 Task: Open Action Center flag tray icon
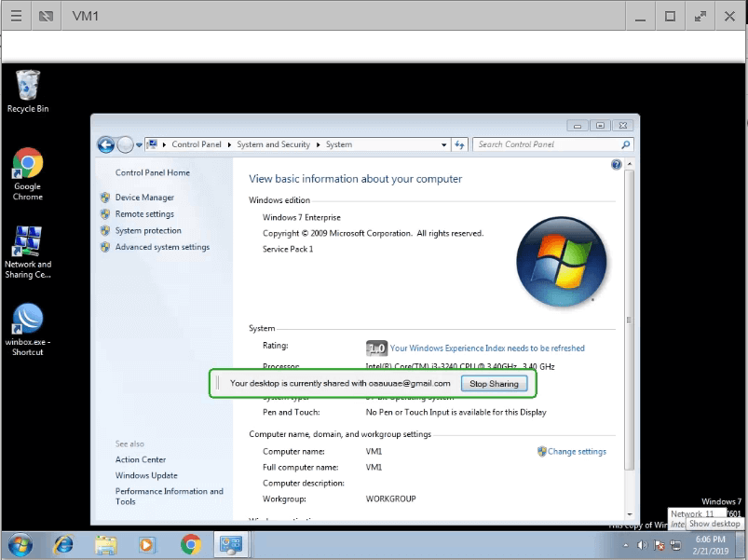coord(660,545)
